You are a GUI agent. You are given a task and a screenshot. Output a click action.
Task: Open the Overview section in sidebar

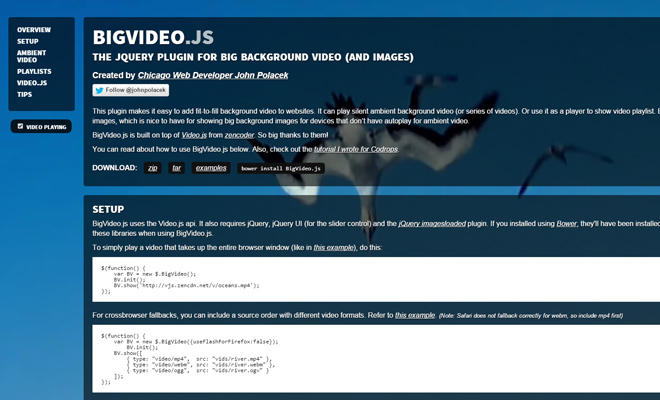pyautogui.click(x=34, y=30)
